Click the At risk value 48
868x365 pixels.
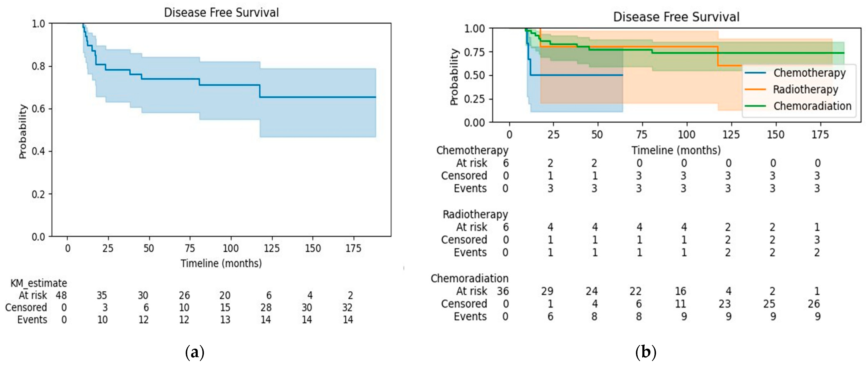pos(61,295)
